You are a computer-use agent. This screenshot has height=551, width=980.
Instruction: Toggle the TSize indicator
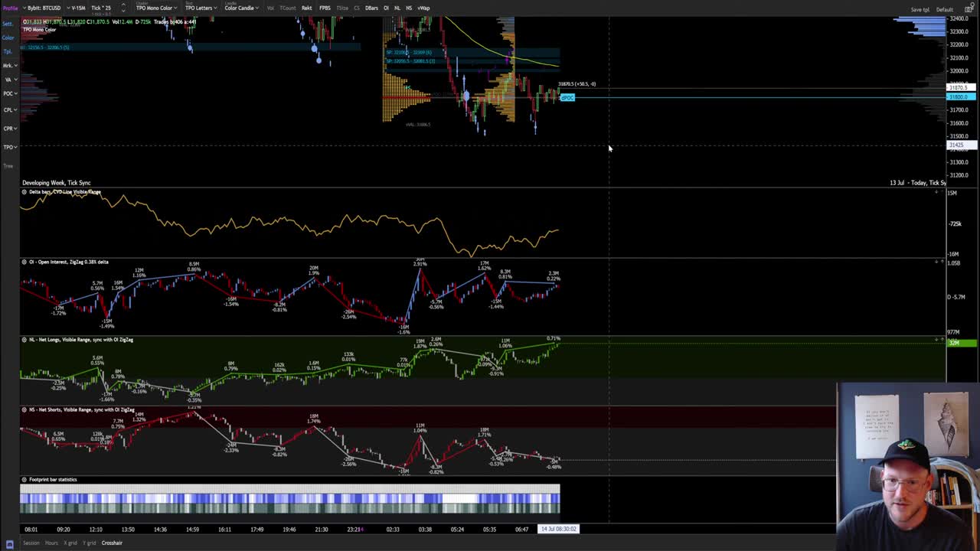(342, 8)
